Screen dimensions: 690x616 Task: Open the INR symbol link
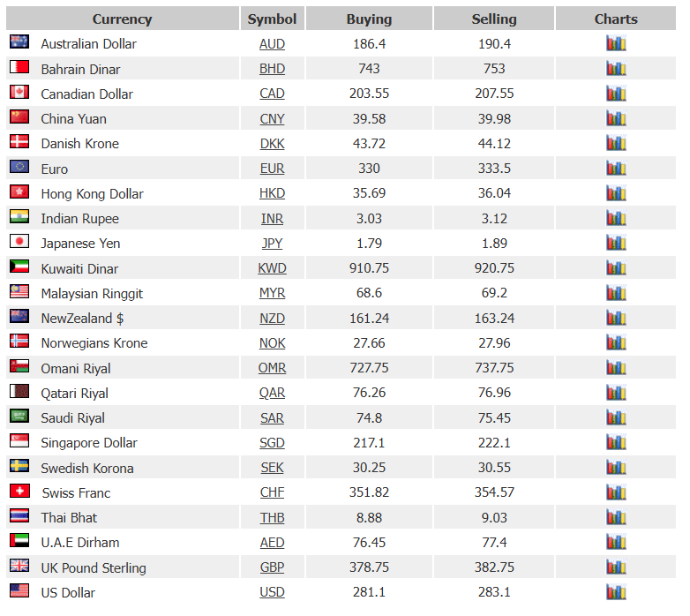pos(272,219)
